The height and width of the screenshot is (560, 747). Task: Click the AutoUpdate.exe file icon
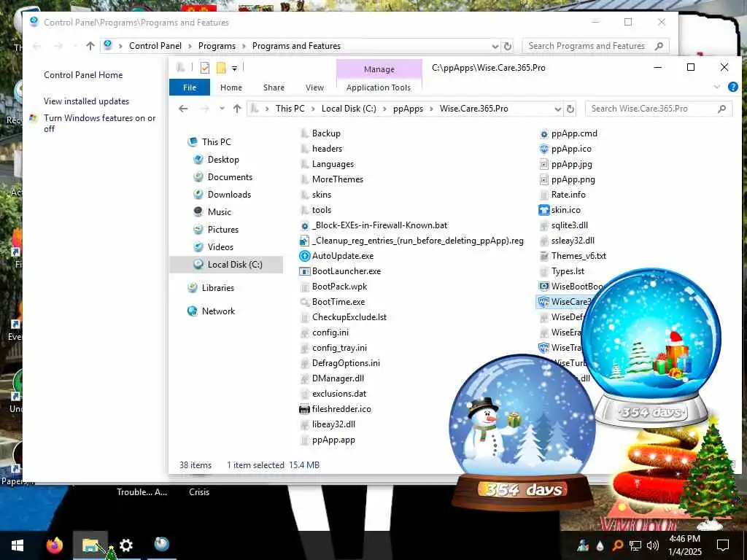tap(304, 256)
